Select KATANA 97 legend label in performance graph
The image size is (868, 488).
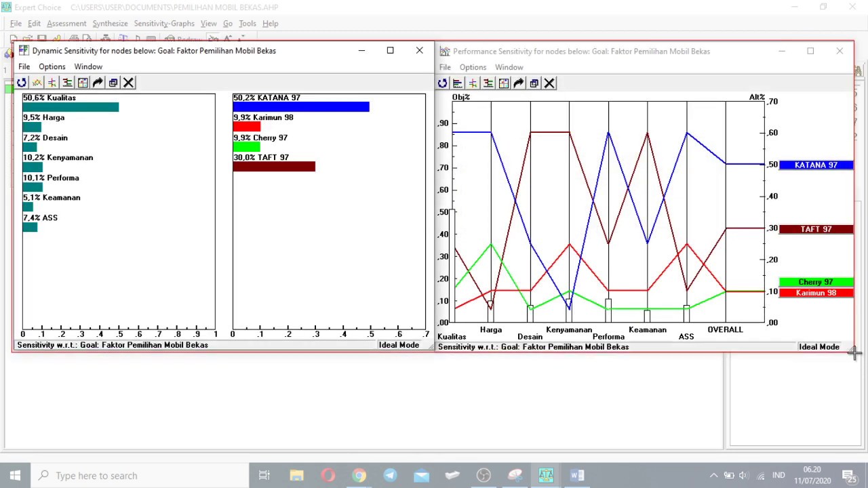816,165
